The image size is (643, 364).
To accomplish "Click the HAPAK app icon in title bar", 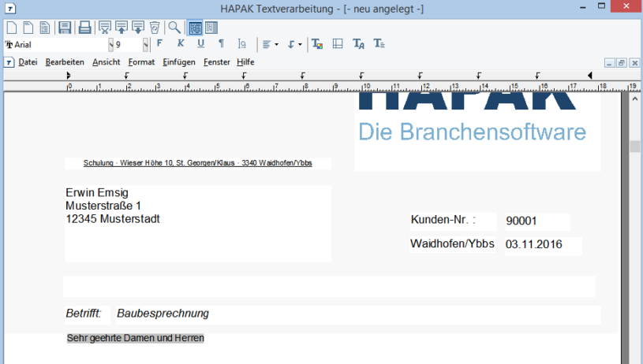I will (10, 8).
